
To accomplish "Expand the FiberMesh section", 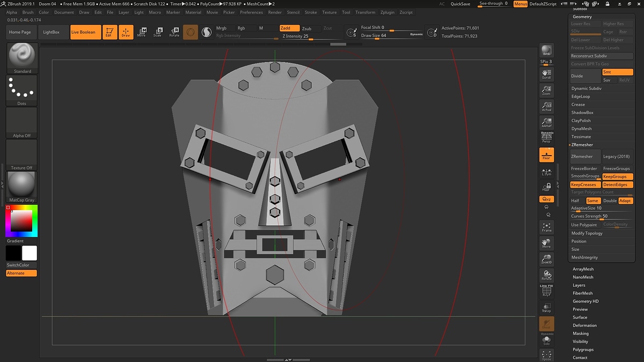I will click(x=582, y=293).
